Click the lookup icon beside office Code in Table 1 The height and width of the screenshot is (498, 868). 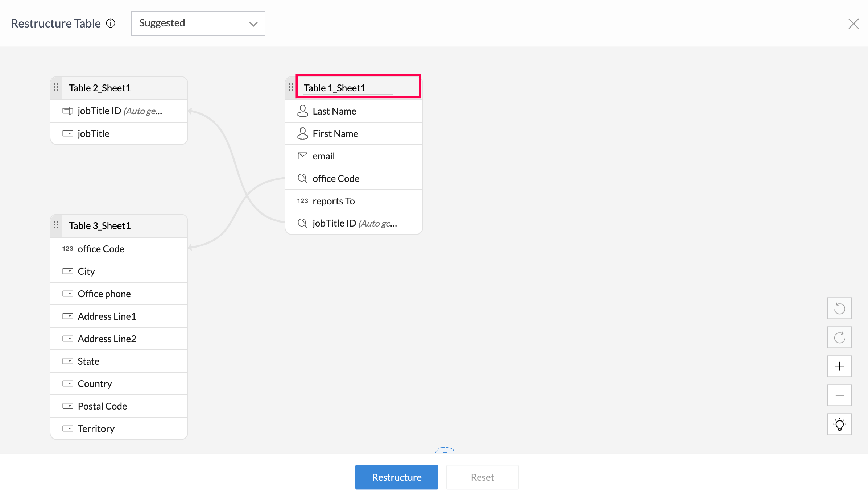302,179
